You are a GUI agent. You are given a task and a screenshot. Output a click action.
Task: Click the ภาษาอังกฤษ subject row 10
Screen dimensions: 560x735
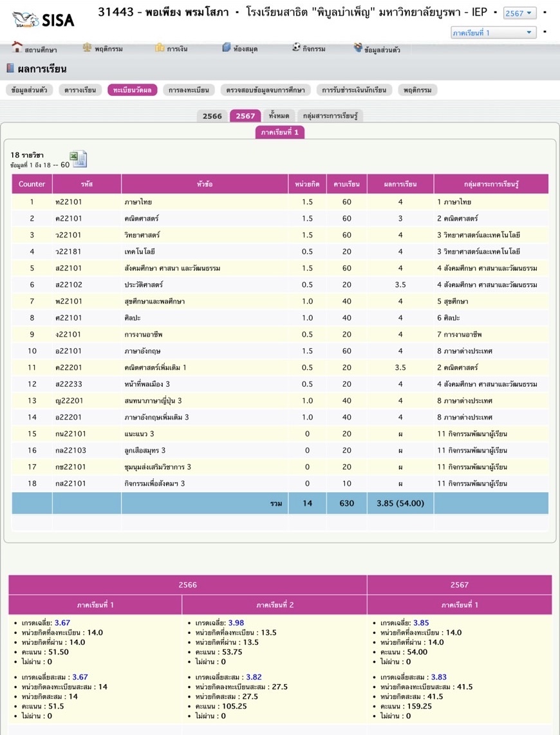(280, 351)
